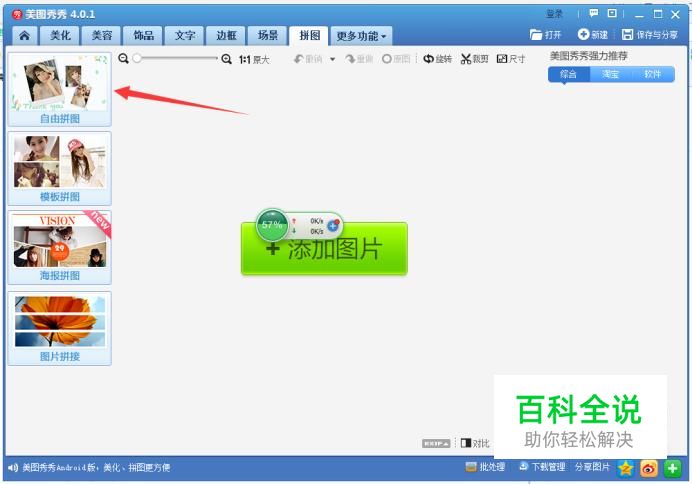
Task: Switch to the 边框 tab
Action: [226, 36]
